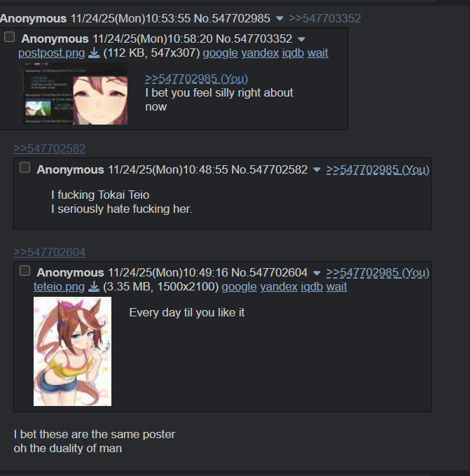
Task: Select checkbox of post No.547702604
Action: tap(25, 271)
